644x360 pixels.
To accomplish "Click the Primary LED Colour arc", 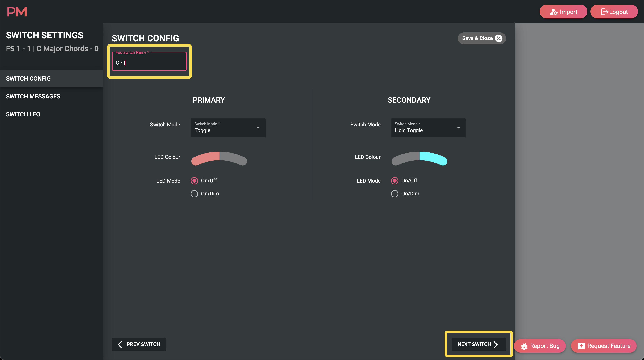I will coord(219,159).
